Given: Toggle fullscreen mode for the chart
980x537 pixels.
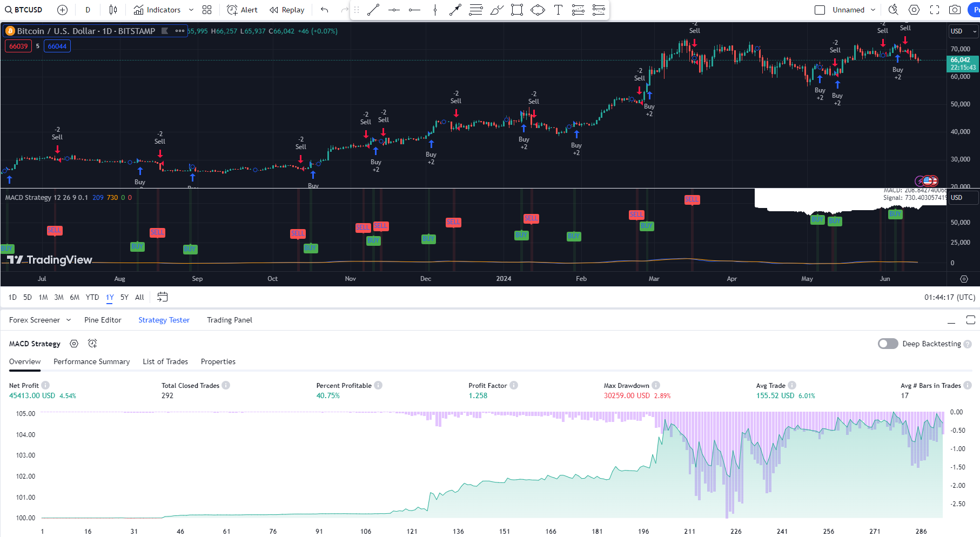Looking at the screenshot, I should coord(935,9).
